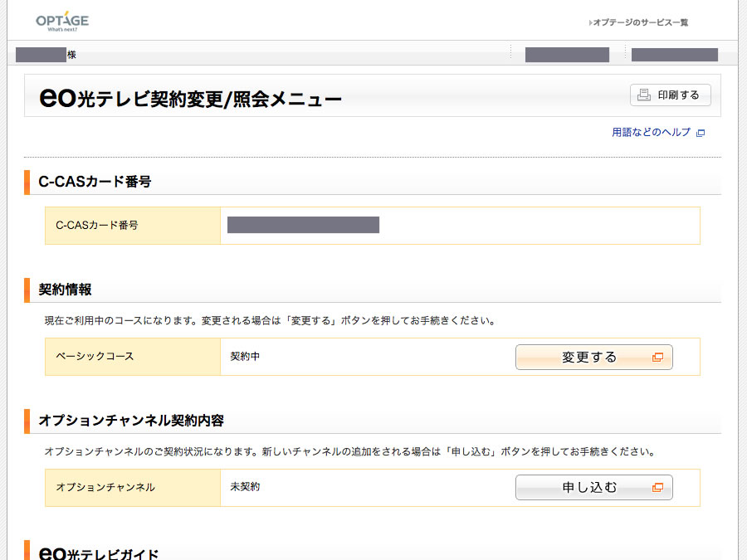This screenshot has height=560, width=747.
Task: Click the 様 honorific beside the user name
Action: point(71,55)
